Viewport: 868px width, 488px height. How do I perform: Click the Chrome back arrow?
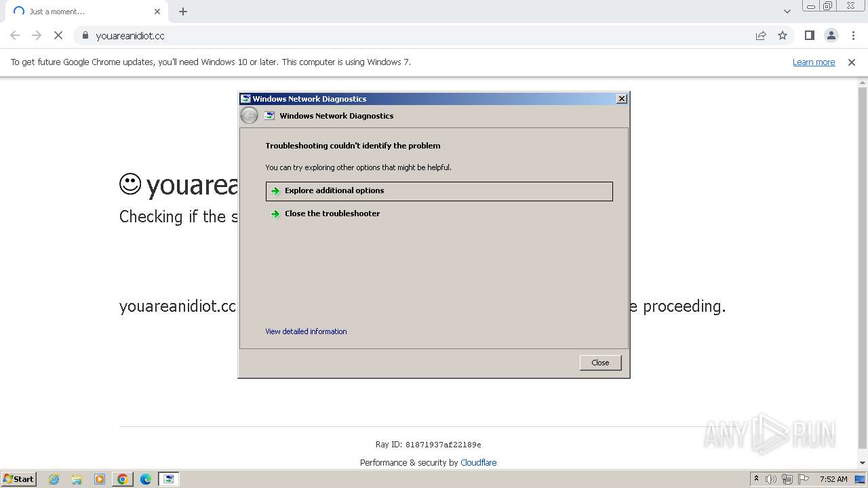tap(15, 35)
